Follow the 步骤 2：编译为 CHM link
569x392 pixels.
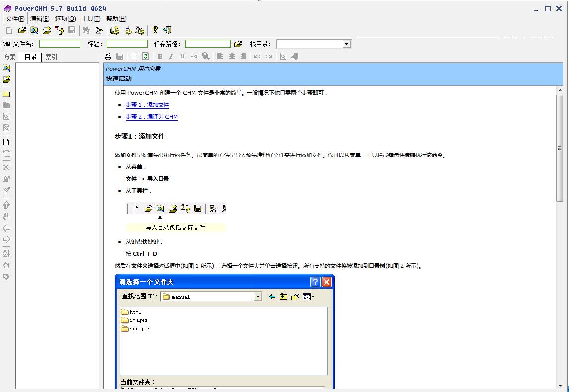pos(152,117)
